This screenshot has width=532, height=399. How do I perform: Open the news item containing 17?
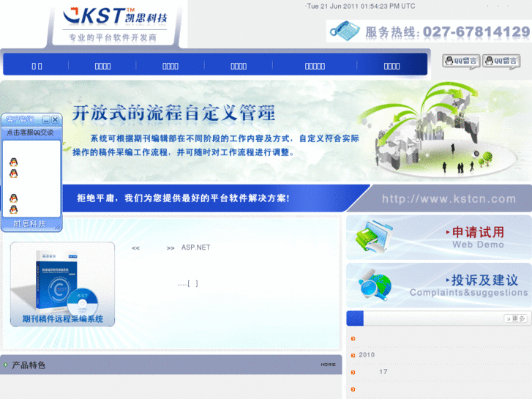point(383,372)
